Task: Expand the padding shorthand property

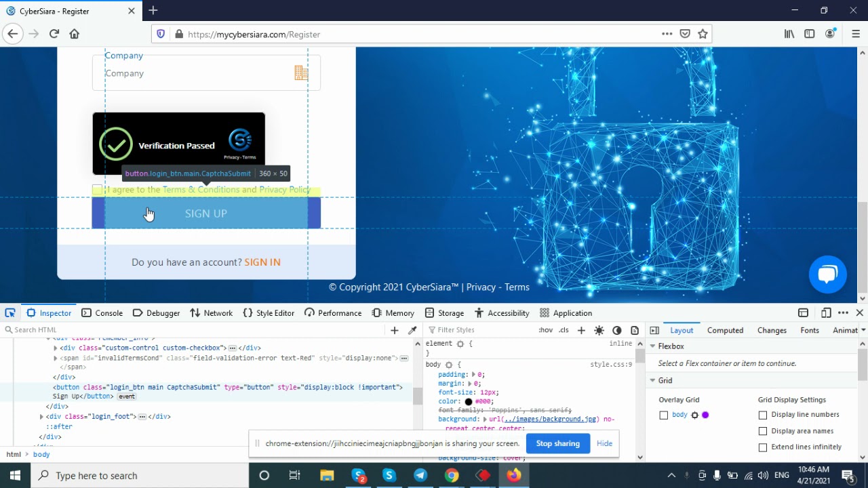Action: (x=474, y=374)
